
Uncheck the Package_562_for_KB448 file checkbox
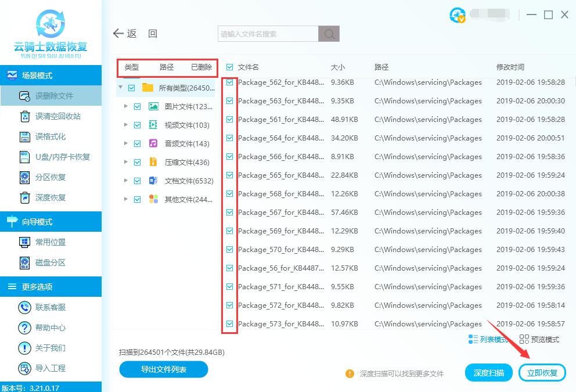click(229, 82)
